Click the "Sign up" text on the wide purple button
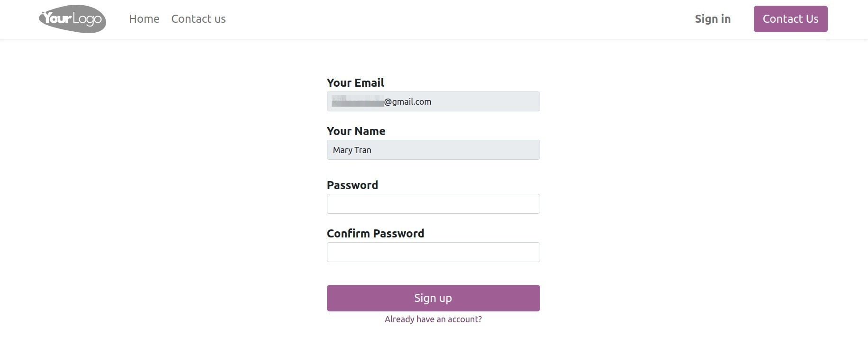868x355 pixels. 433,298
